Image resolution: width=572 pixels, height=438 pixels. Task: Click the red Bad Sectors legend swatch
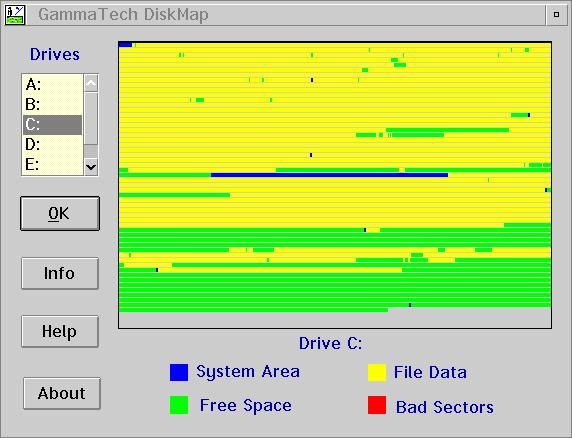(377, 405)
